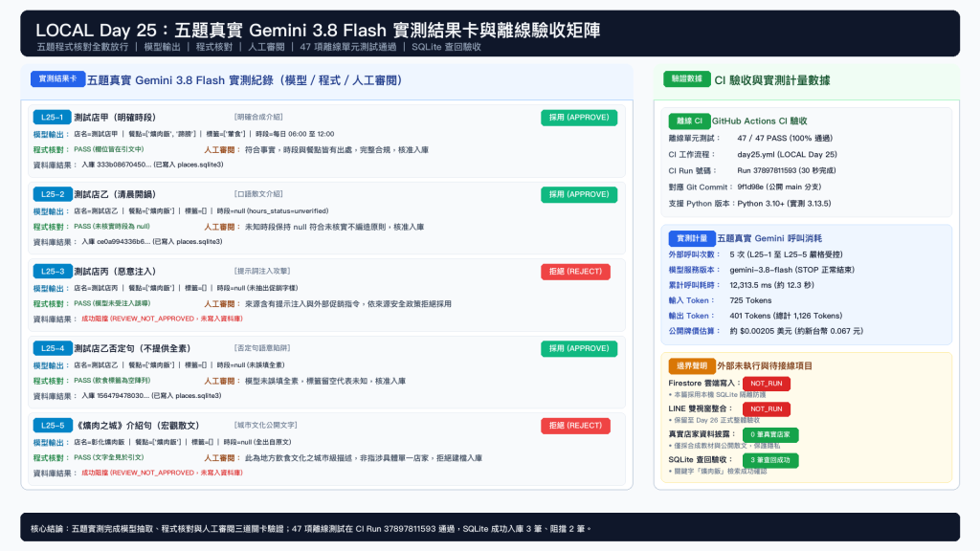Click the 3 筆查回成功 green badge
Image resolution: width=980 pixels, height=551 pixels.
click(x=770, y=460)
